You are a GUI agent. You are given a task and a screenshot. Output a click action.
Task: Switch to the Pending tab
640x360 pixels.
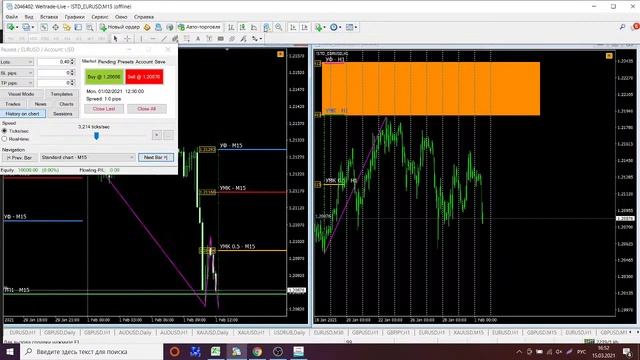tap(107, 62)
